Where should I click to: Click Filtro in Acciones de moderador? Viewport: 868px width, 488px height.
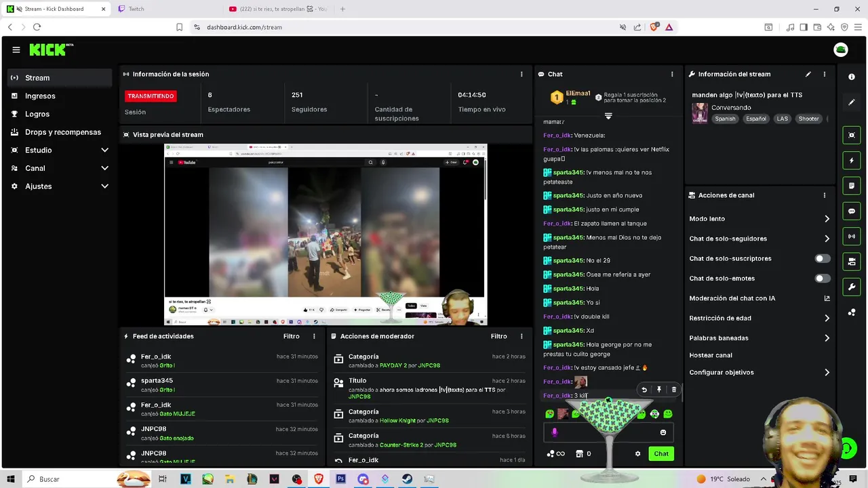click(498, 336)
